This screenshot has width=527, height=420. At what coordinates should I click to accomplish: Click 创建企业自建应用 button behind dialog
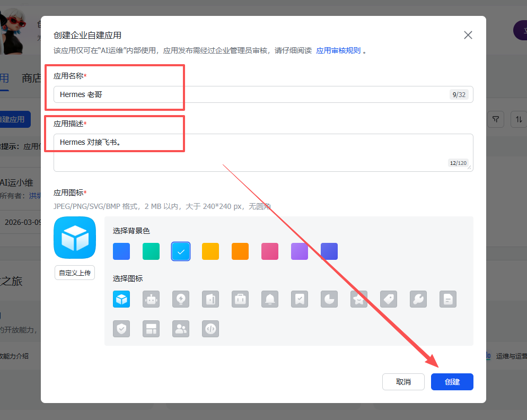point(15,119)
